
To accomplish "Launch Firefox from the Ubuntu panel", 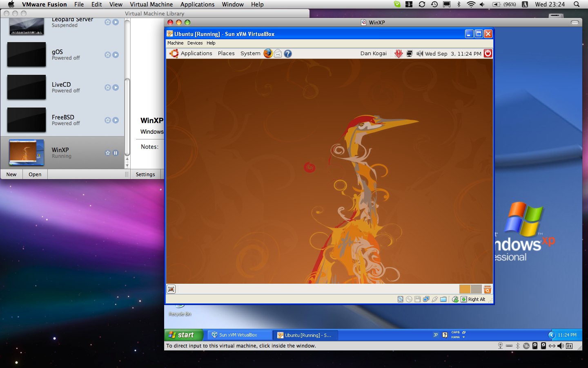I will [268, 53].
